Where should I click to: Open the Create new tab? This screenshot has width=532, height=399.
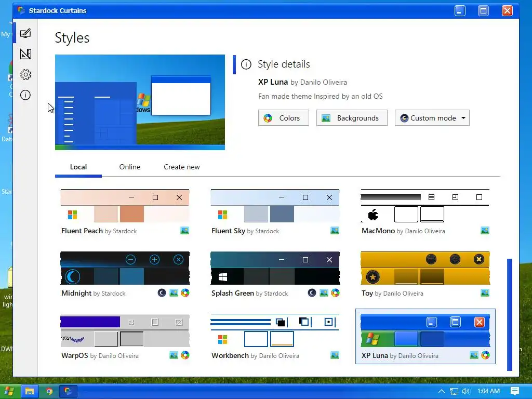click(181, 167)
